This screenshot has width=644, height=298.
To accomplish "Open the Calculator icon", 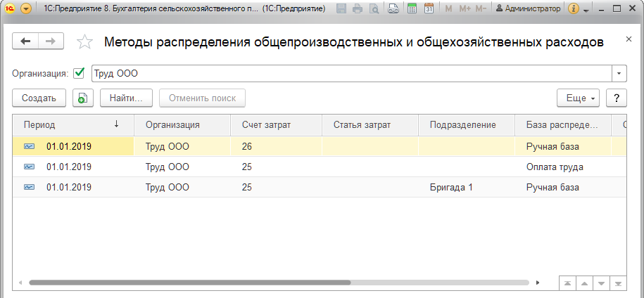I will [412, 8].
